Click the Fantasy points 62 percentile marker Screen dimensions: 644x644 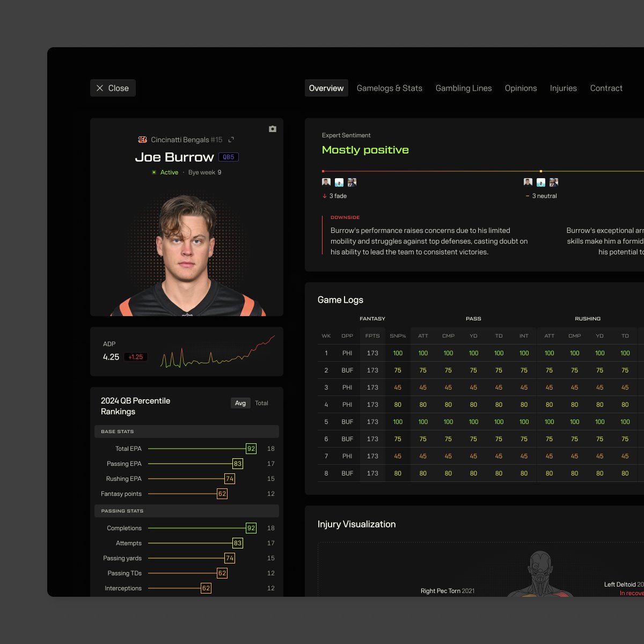tap(222, 494)
